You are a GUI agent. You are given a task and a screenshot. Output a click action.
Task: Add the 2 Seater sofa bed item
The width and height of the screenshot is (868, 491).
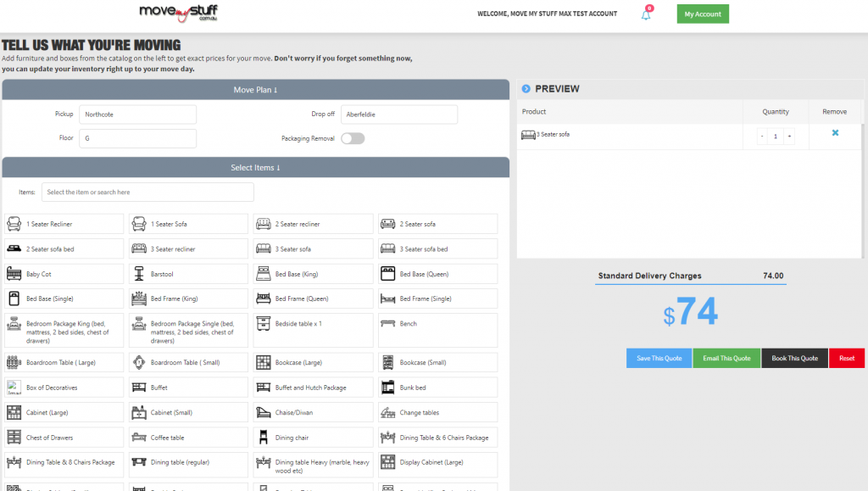pyautogui.click(x=64, y=249)
